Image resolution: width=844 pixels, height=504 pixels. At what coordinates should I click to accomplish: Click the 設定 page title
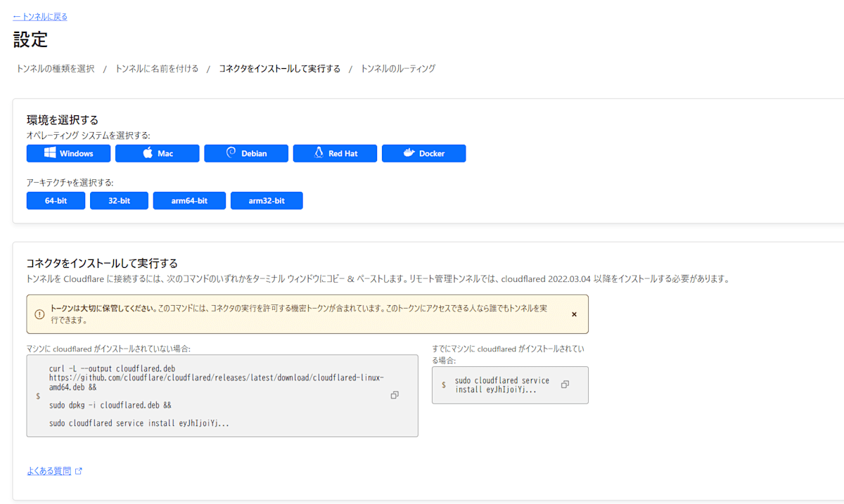pyautogui.click(x=30, y=39)
